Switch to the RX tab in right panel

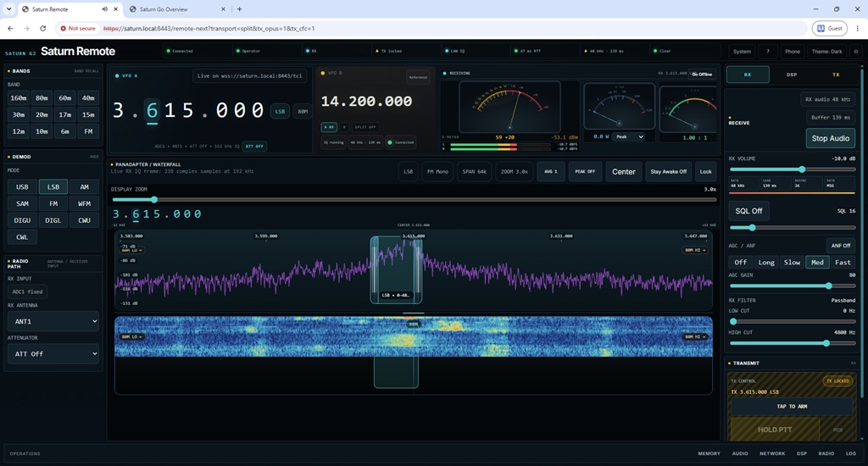(x=748, y=75)
